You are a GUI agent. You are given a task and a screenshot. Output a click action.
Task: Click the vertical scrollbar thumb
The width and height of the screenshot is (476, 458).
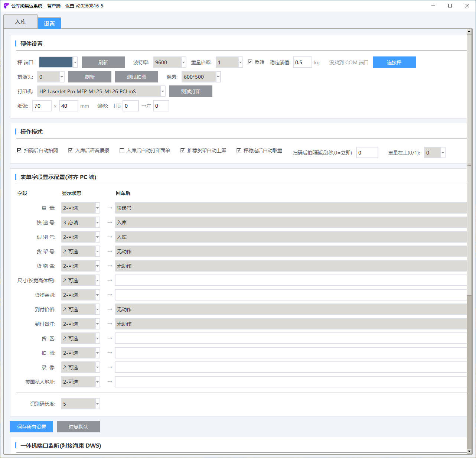pos(469,165)
